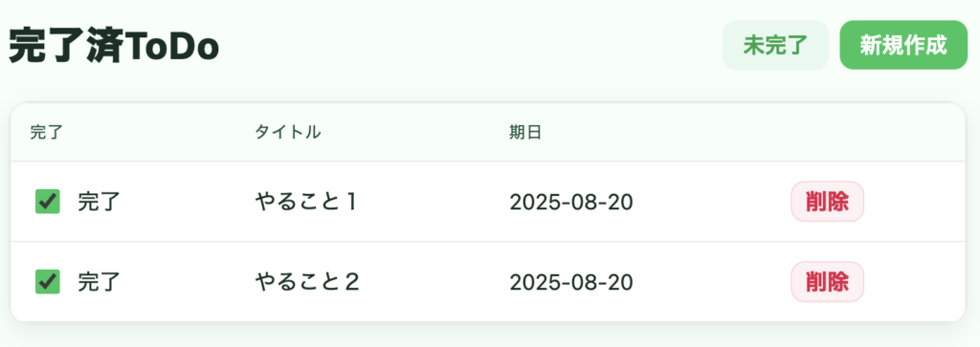980x347 pixels.
Task: Click the due date of やること１
Action: click(571, 203)
